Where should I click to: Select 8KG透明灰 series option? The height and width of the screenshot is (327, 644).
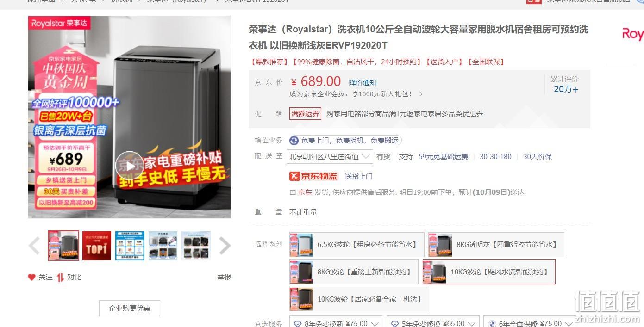pyautogui.click(x=496, y=245)
